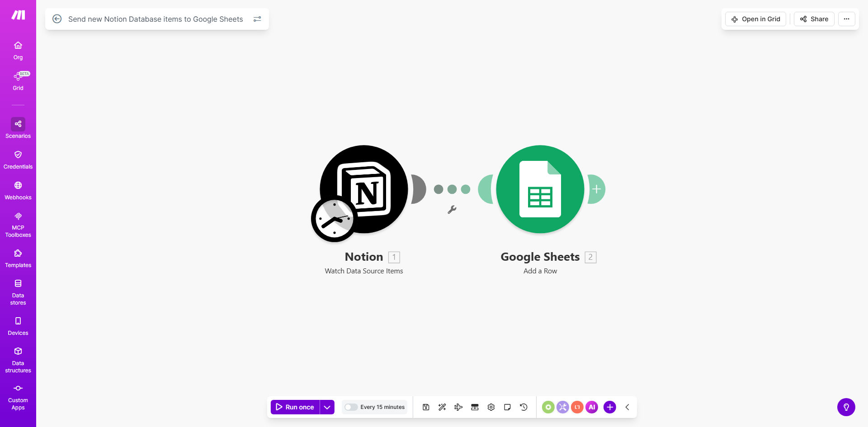The width and height of the screenshot is (868, 427).
Task: Click the Notion module title text
Action: point(364,257)
